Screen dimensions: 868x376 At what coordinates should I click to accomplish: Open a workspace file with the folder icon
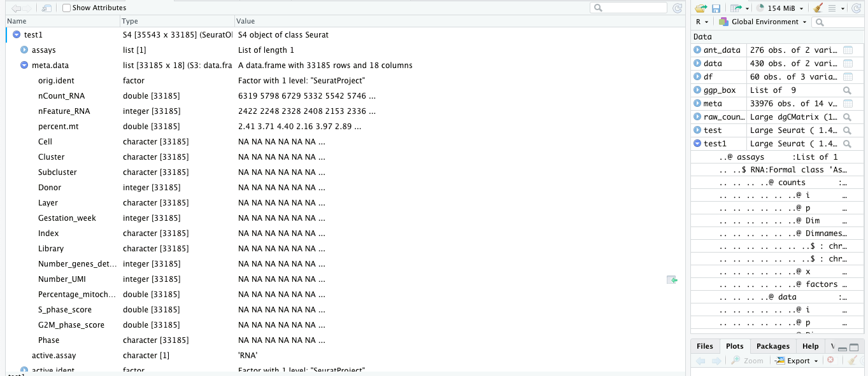[701, 8]
